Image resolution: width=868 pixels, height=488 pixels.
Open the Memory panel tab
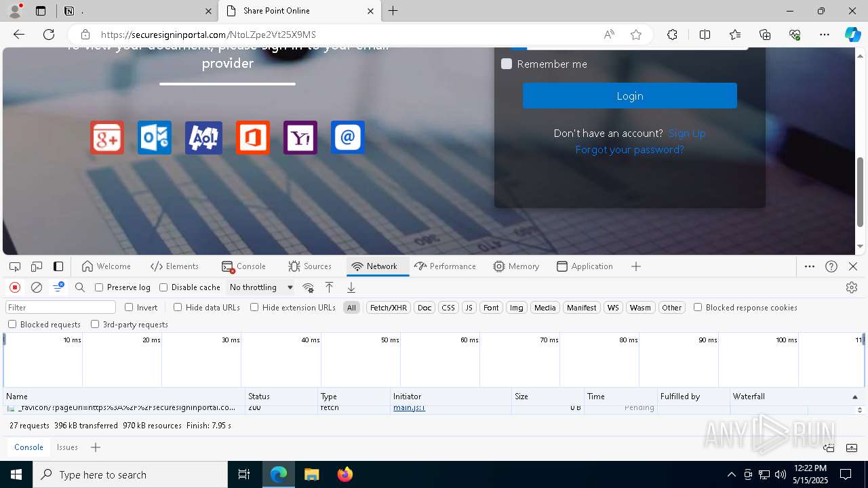pyautogui.click(x=516, y=266)
